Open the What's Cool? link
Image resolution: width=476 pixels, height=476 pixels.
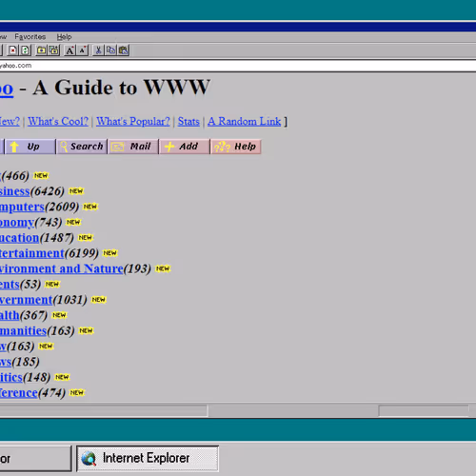click(58, 121)
